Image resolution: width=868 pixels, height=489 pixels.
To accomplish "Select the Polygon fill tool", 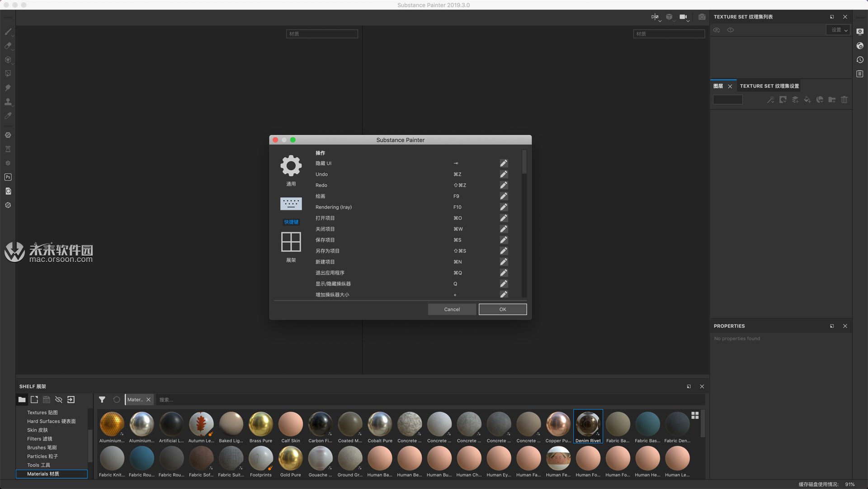I will pyautogui.click(x=8, y=73).
